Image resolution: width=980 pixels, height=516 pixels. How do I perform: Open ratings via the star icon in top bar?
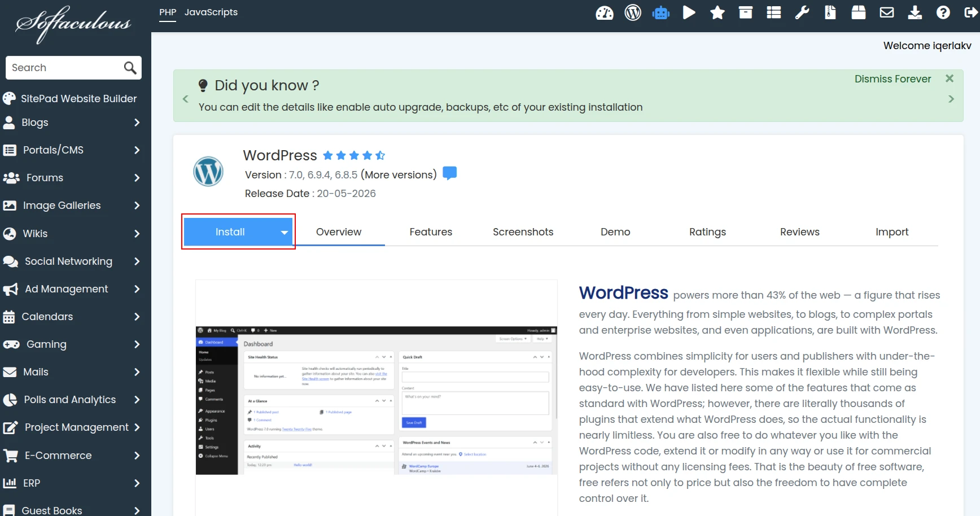[718, 12]
